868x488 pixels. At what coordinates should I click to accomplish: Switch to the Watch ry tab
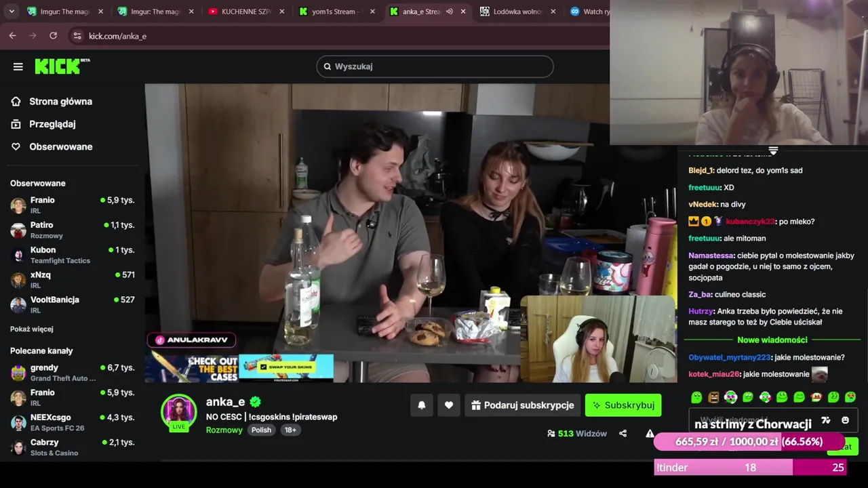590,12
